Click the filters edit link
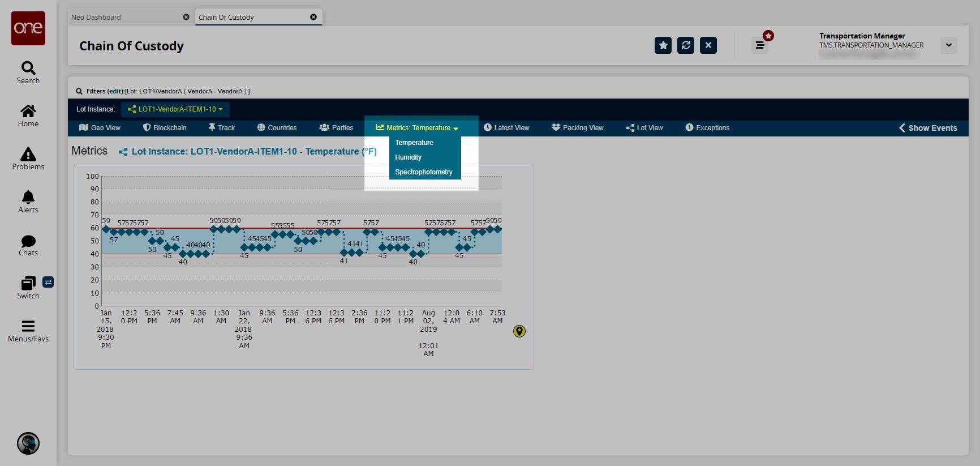The image size is (980, 466). click(115, 91)
